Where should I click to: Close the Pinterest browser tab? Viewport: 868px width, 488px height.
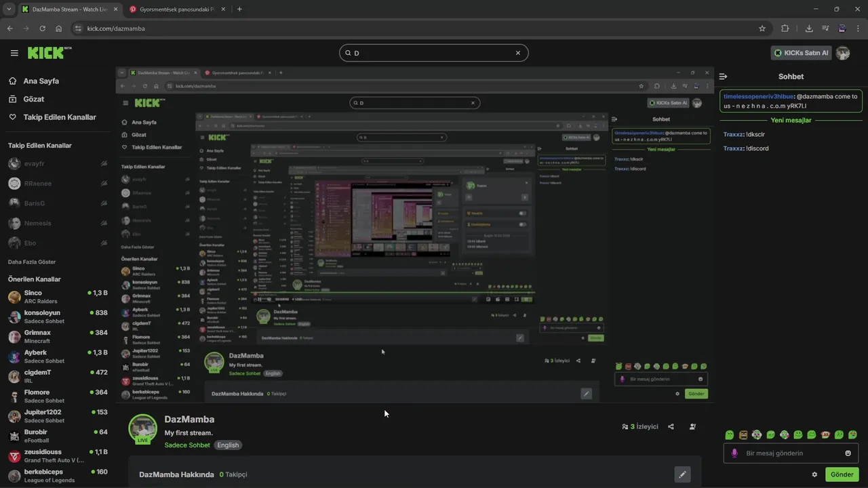223,9
